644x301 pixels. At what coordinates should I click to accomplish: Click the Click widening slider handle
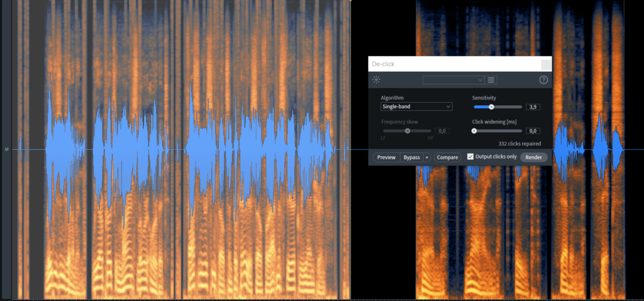pos(474,131)
